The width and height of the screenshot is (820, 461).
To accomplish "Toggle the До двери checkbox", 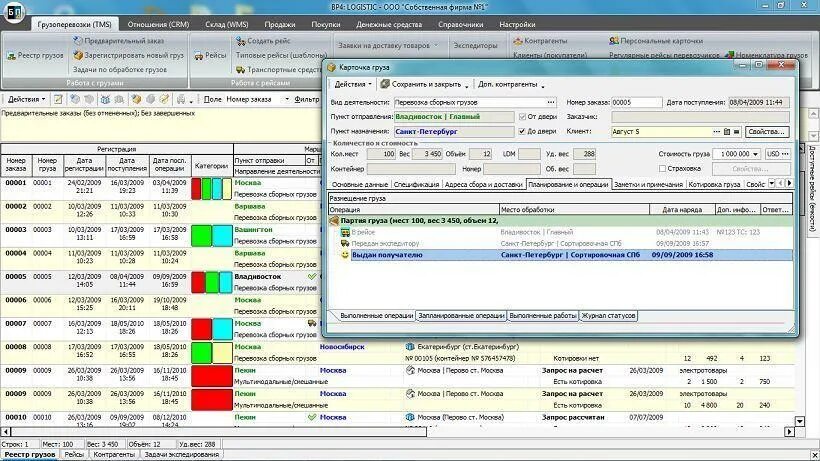I will 522,131.
